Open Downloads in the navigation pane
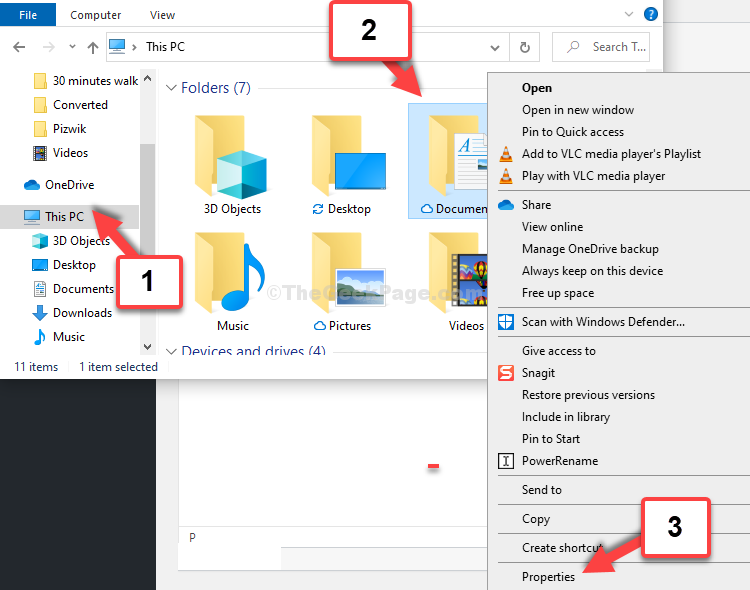 [72, 312]
